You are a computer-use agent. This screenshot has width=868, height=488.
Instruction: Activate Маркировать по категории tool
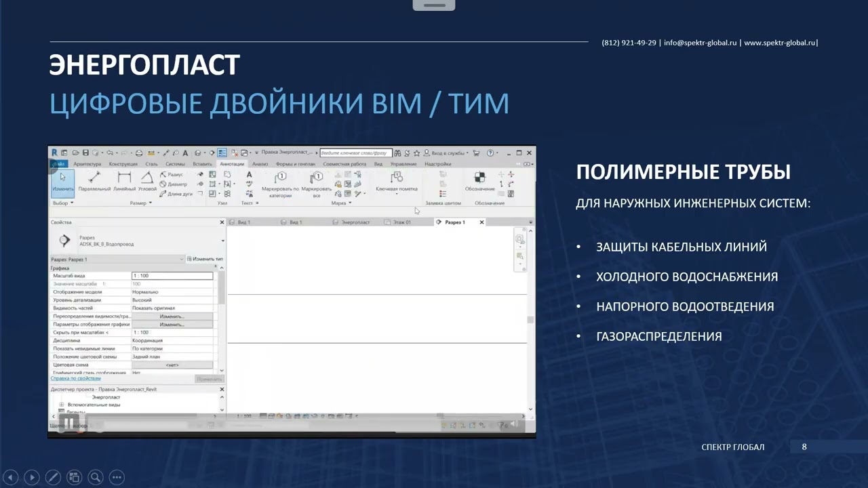[x=280, y=184]
